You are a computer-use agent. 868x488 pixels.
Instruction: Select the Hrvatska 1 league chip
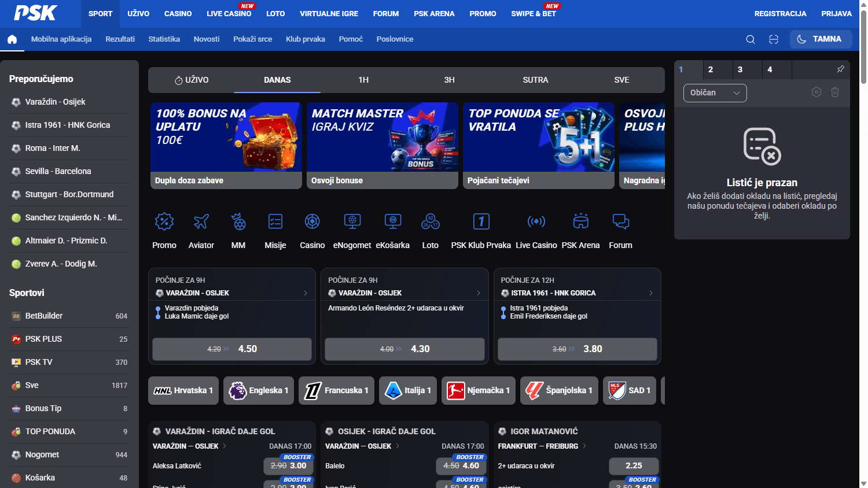coord(183,390)
